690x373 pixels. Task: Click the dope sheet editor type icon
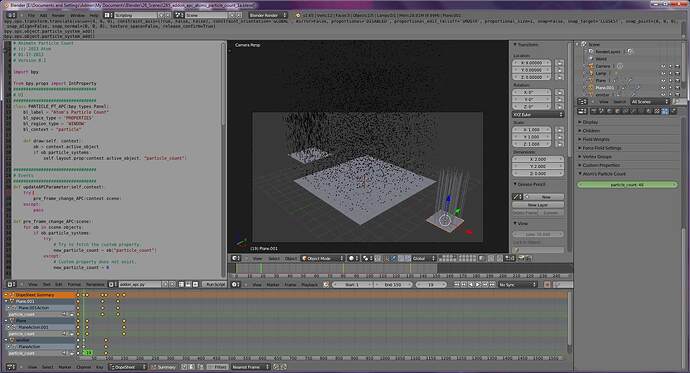click(x=11, y=367)
